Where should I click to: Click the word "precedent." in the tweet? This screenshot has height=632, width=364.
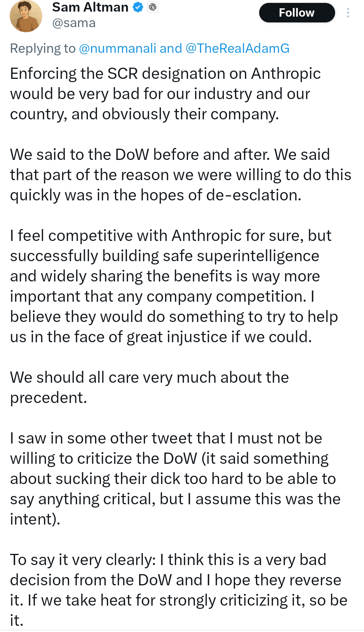click(x=48, y=398)
